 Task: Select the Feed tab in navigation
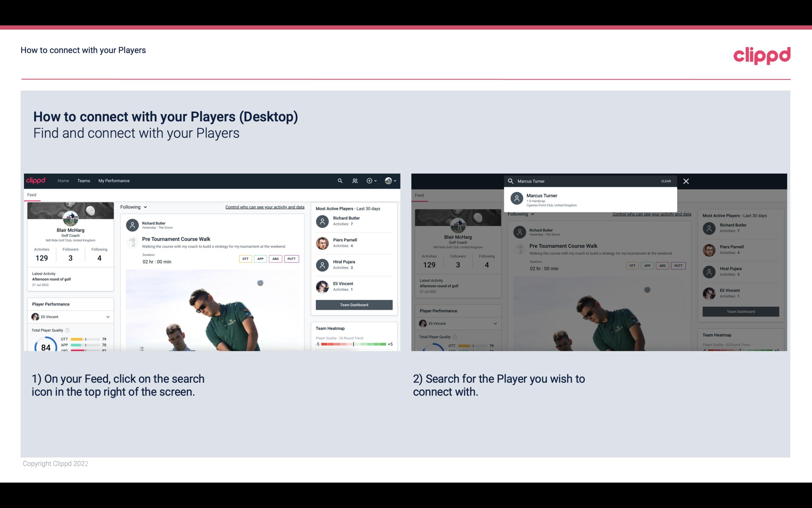click(31, 194)
